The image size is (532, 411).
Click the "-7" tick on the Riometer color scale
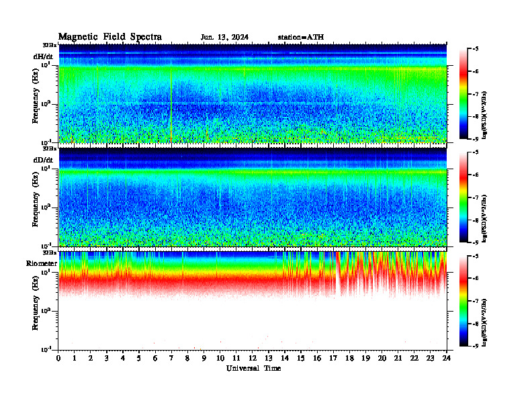coord(476,301)
